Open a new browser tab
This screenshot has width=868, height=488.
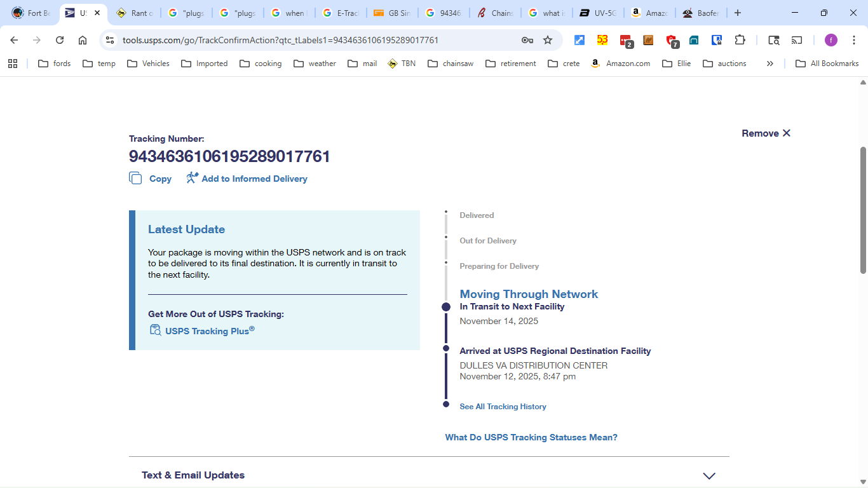click(737, 13)
